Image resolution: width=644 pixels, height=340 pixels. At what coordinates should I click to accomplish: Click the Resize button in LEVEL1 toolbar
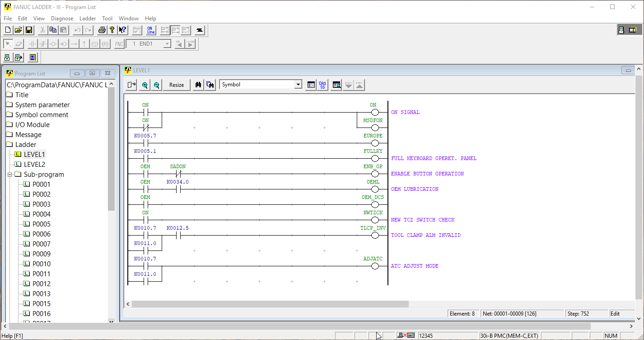point(177,85)
